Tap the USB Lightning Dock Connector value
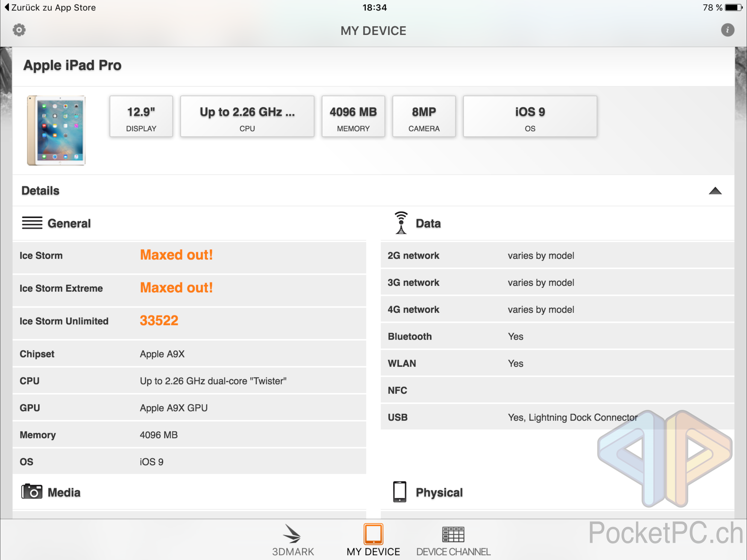The width and height of the screenshot is (747, 560). [573, 418]
